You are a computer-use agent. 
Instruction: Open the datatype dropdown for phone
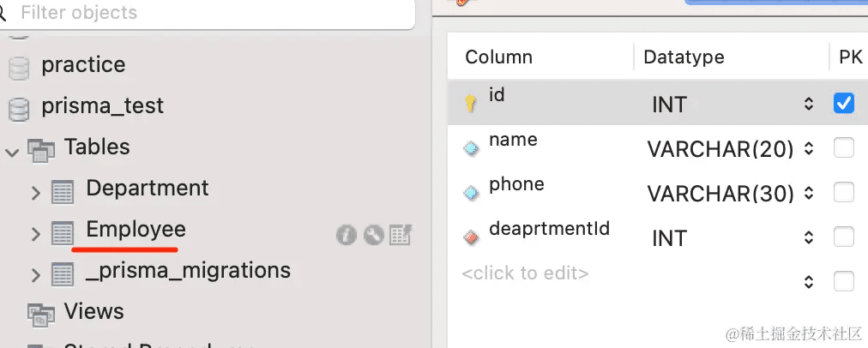(808, 194)
